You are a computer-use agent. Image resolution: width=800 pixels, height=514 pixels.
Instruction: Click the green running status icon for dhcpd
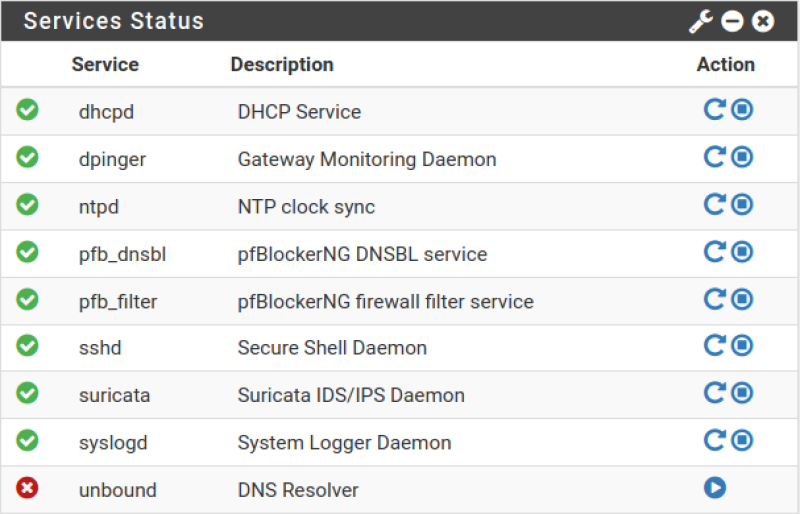click(27, 109)
